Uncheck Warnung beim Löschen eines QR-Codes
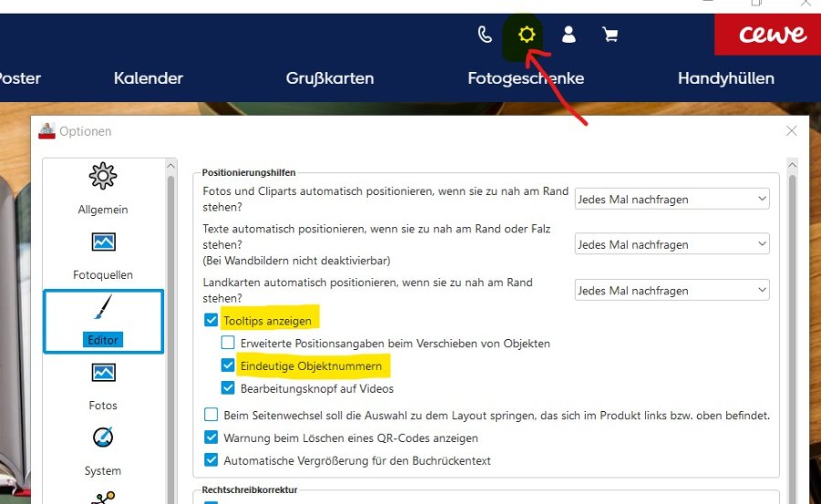Viewport: 821px width, 504px height. pos(211,437)
